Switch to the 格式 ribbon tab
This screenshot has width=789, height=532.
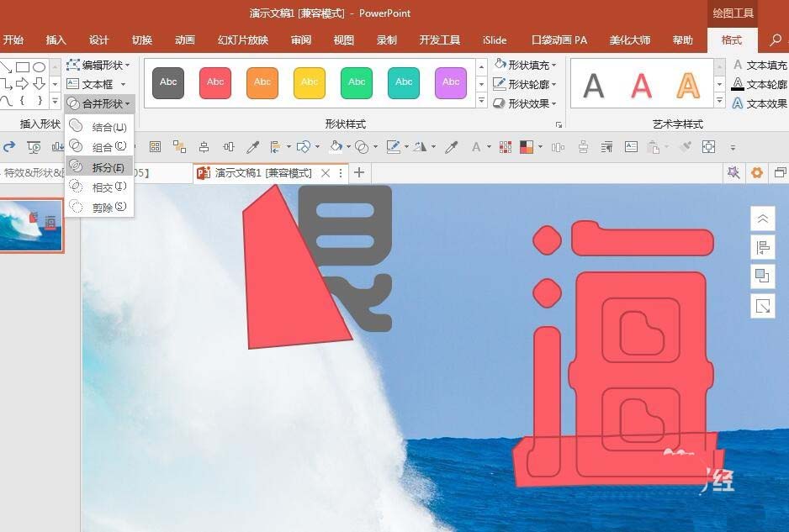click(x=732, y=40)
